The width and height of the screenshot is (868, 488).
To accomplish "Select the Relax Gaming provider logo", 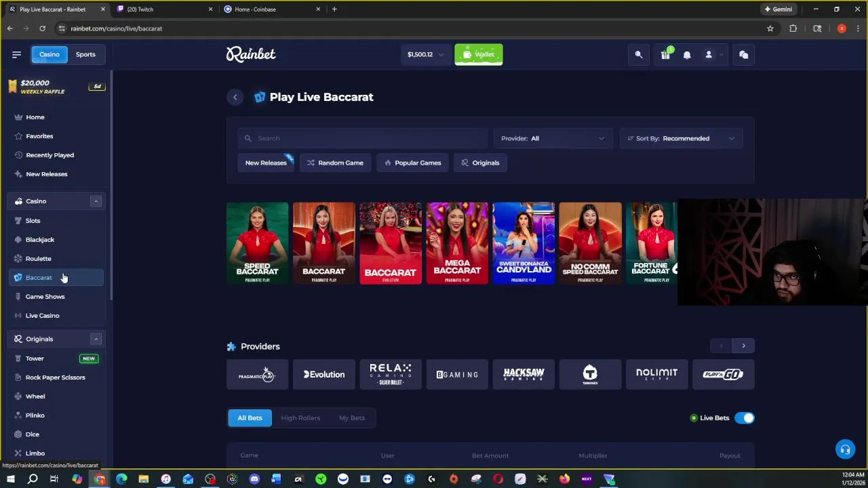I will (x=390, y=374).
